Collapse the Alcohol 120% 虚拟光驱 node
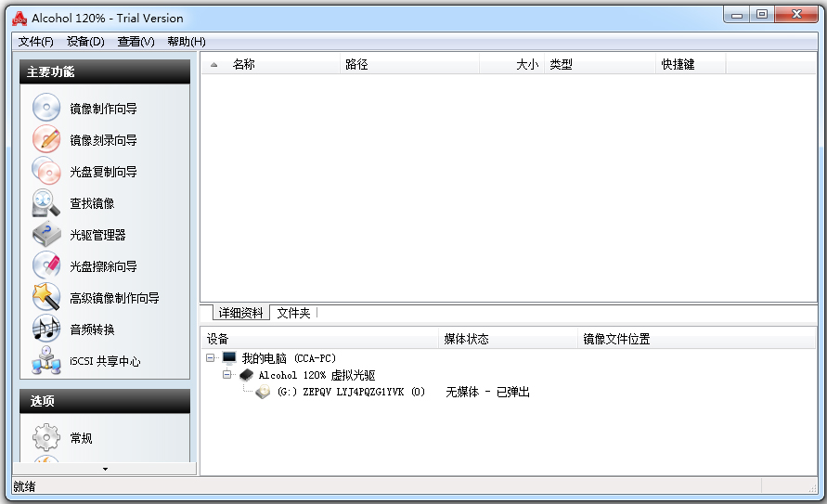 (x=227, y=375)
